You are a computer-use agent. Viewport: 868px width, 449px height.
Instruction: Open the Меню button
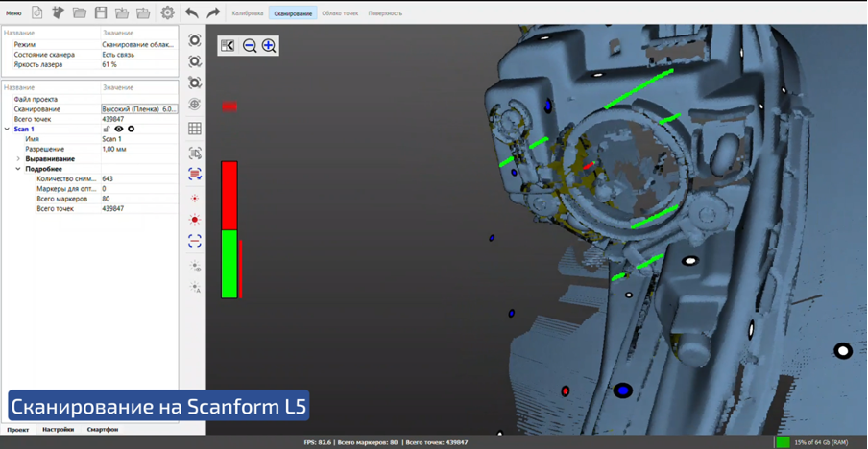pyautogui.click(x=13, y=13)
